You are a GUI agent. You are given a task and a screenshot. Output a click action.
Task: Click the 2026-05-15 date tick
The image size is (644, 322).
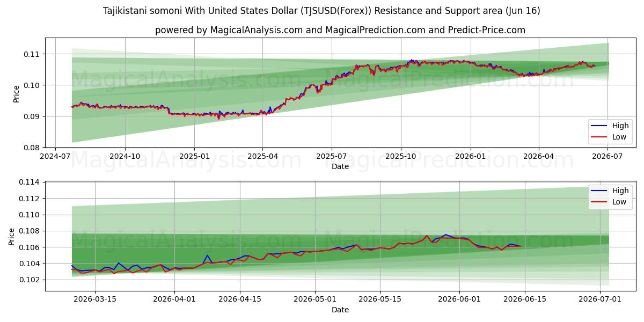(x=380, y=299)
